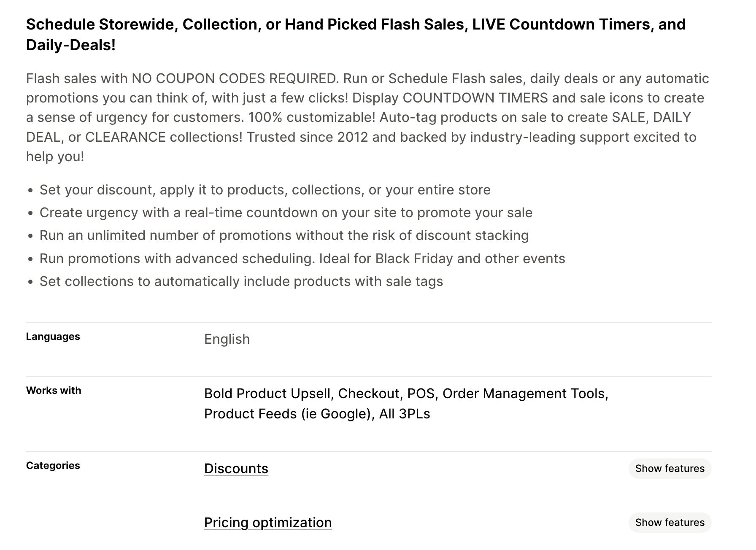Viewport: 756px width, 550px height.
Task: Select the 'Set your discount' bullet point
Action: 265,190
